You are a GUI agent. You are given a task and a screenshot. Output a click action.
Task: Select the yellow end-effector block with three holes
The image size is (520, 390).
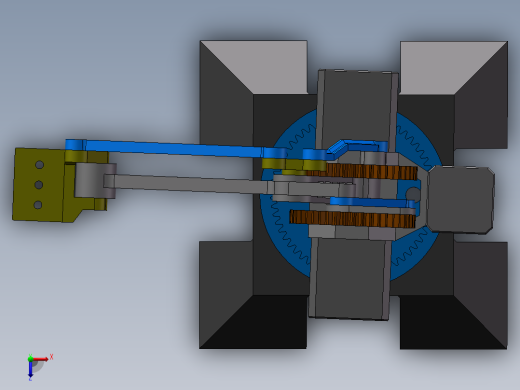(x=38, y=185)
